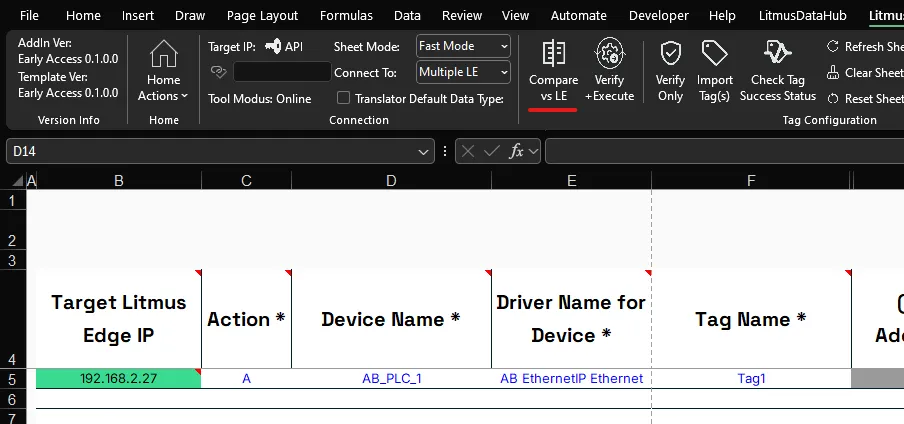Select row 6 header
Screen dimensions: 904x424
(x=13, y=399)
